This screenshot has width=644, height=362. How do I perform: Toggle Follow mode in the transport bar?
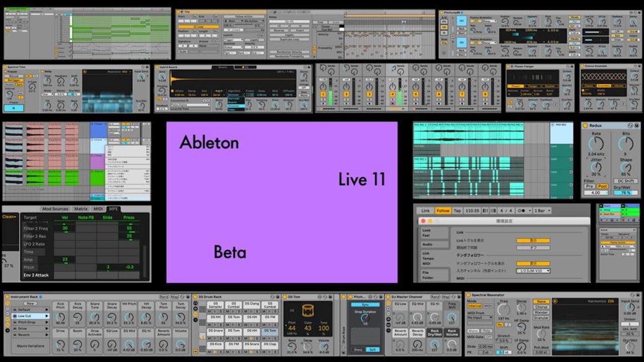(443, 210)
